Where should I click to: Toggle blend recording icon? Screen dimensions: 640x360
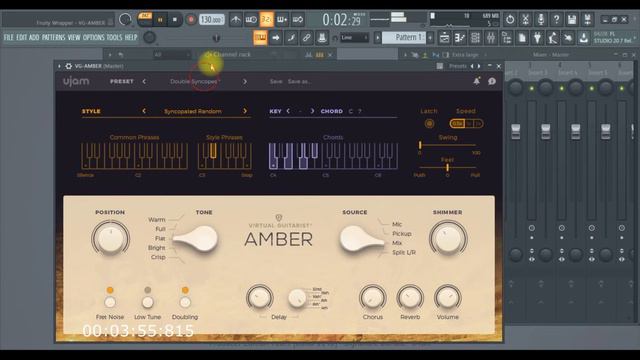point(282,19)
